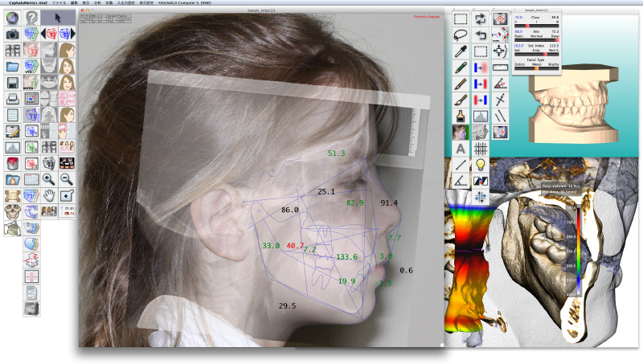643x364 pixels.
Task: Select the red paint bucket icon
Action: click(12, 163)
